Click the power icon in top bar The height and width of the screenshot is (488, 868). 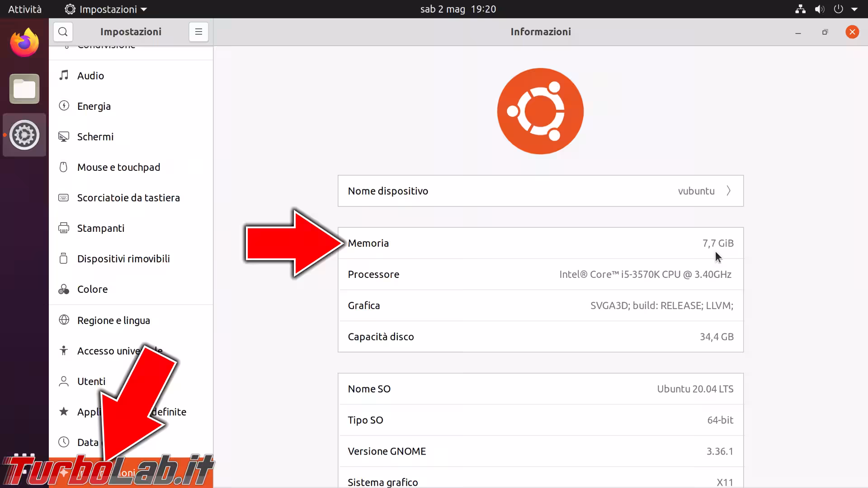[x=838, y=9]
